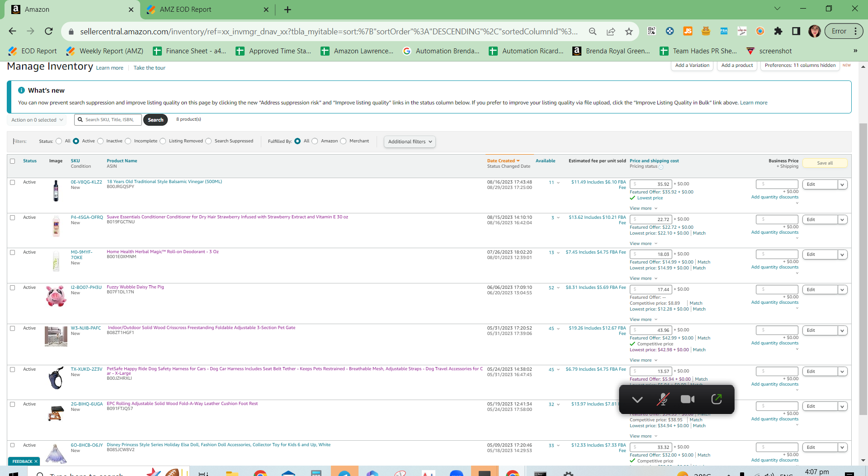Select the Inactive status filter
868x476 pixels.
click(x=100, y=141)
